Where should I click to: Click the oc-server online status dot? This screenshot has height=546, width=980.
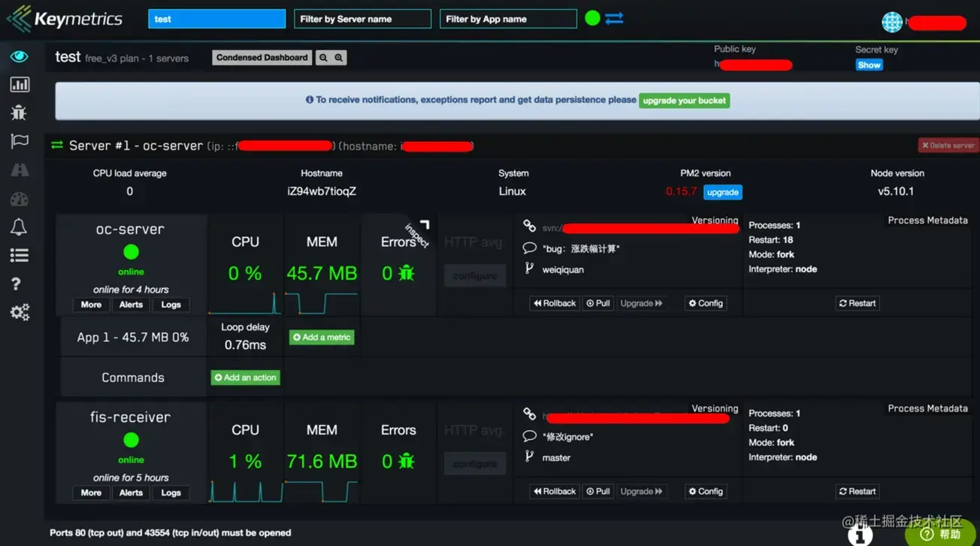point(131,252)
